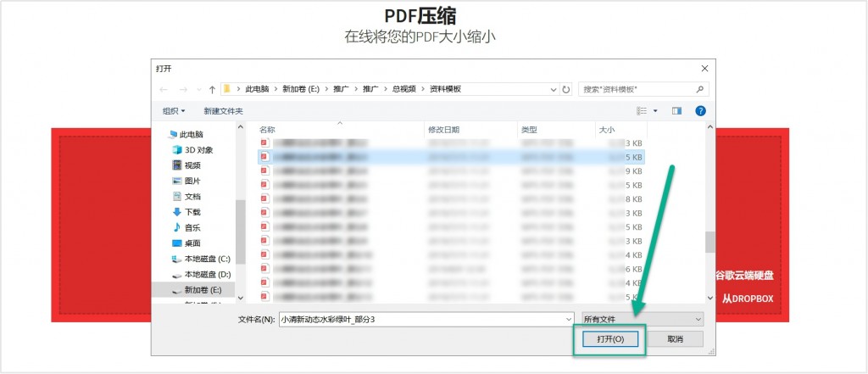868x374 pixels.
Task: Click the search magnifier icon
Action: (x=699, y=89)
